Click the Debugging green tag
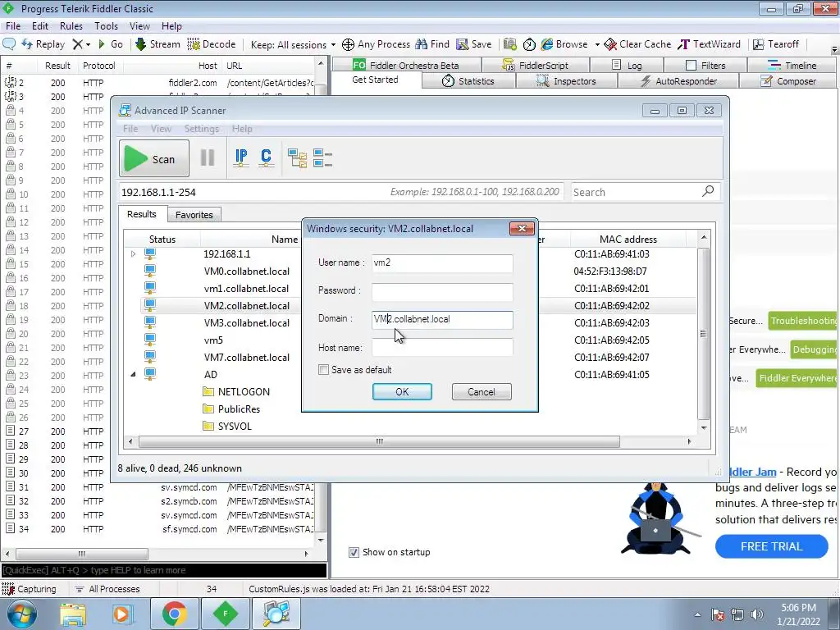Screen dimensions: 840x630 (x=814, y=349)
